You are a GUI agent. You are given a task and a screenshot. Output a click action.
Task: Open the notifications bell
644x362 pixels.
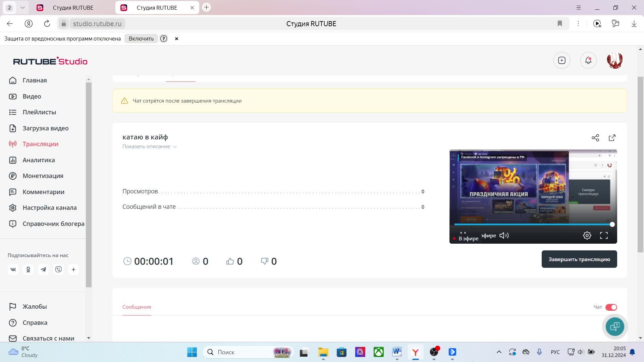[588, 60]
